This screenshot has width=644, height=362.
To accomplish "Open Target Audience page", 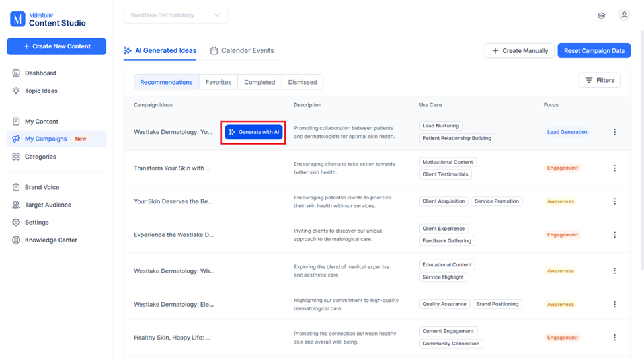I will [57, 205].
